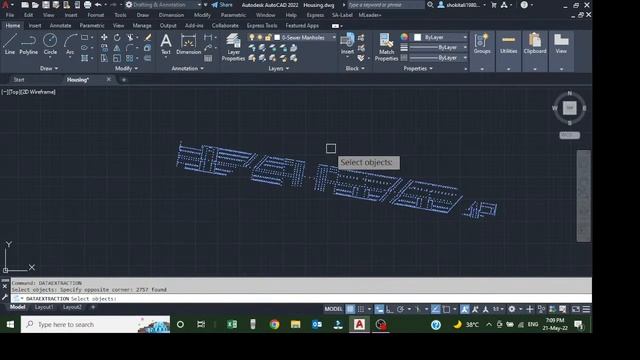The image size is (640, 360).
Task: Toggle object snap tracking in status bar
Action: pos(436,309)
